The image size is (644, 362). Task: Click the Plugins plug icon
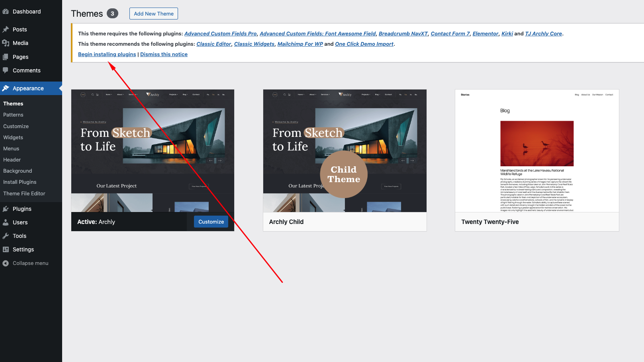[6, 209]
